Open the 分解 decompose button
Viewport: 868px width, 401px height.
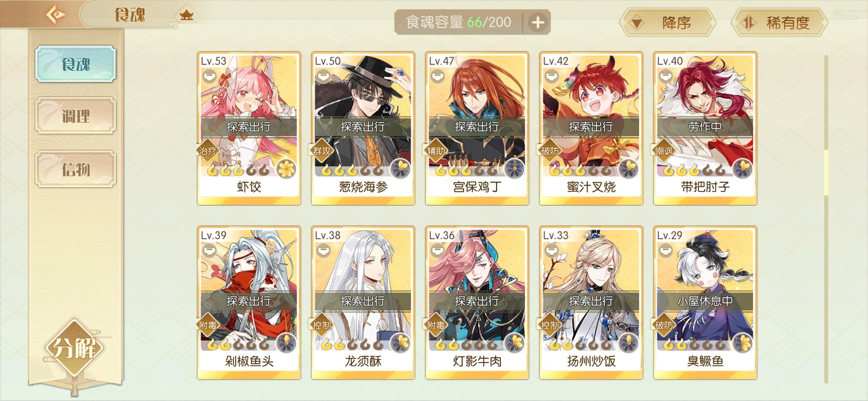[x=75, y=348]
